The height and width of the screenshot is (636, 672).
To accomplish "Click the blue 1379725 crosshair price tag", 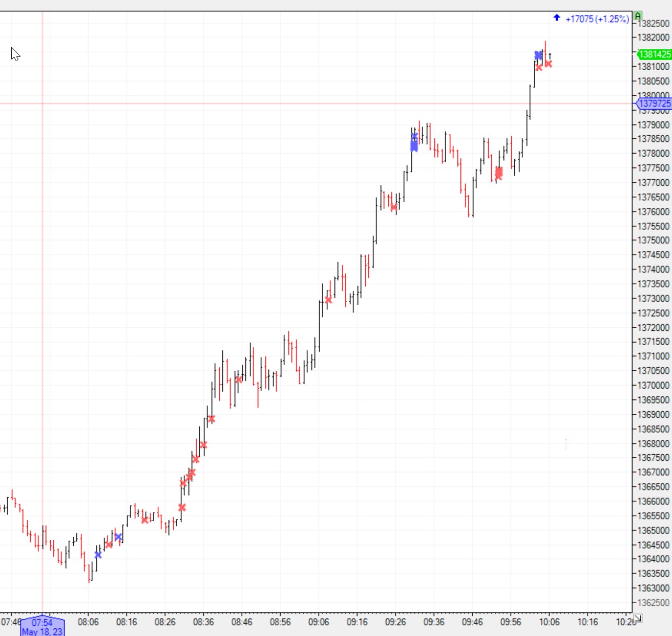I will click(655, 103).
